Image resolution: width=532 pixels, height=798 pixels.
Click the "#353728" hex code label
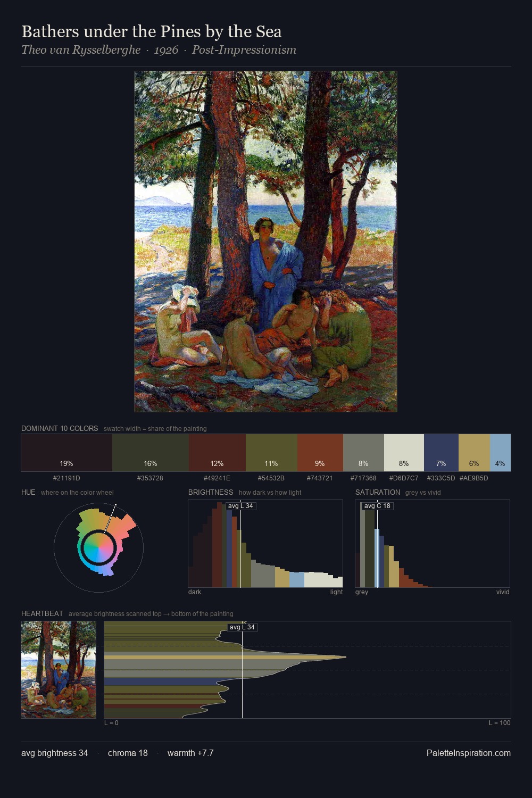(x=150, y=478)
